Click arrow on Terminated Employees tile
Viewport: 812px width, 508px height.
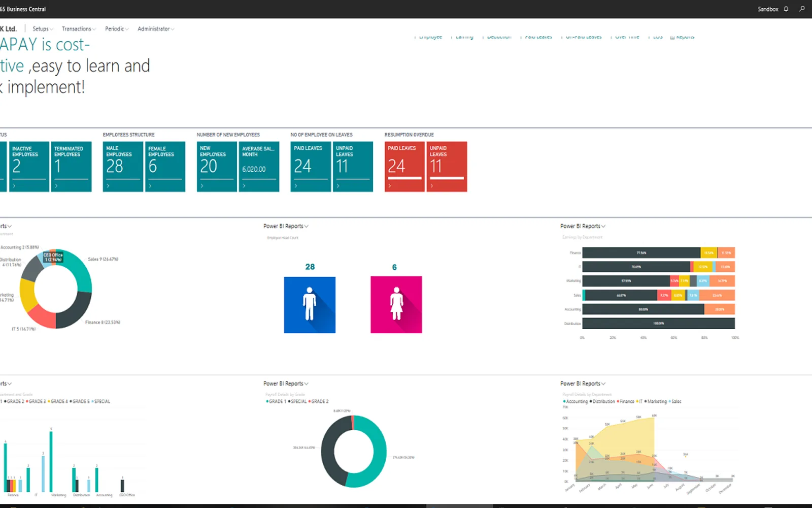pos(56,186)
